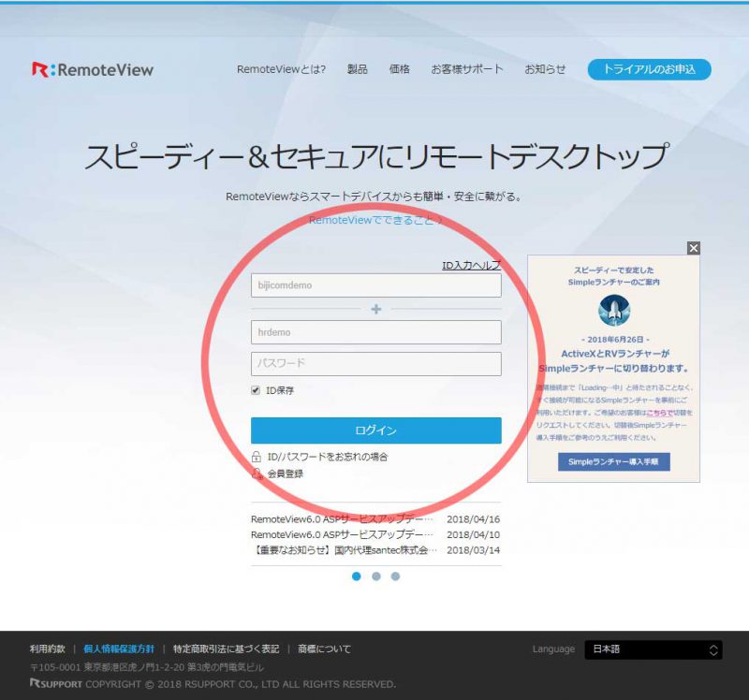Open the 特定商取引法に基づく表記 footer link

(x=226, y=649)
